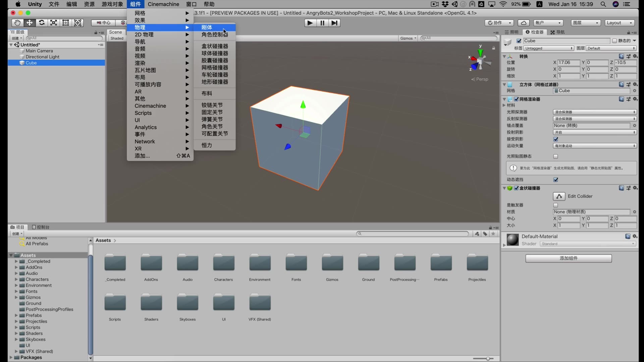The height and width of the screenshot is (362, 644).
Task: Choose 刚体 from physics submenu
Action: pyautogui.click(x=207, y=27)
